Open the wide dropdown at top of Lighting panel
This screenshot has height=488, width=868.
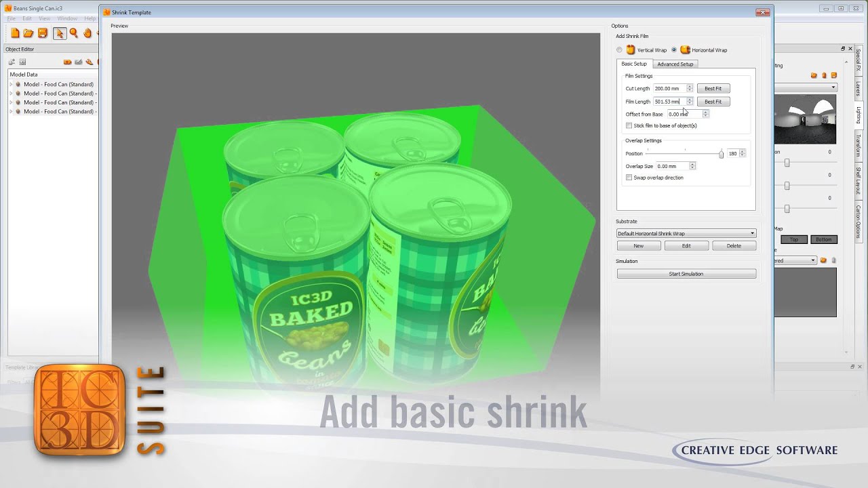[806, 87]
